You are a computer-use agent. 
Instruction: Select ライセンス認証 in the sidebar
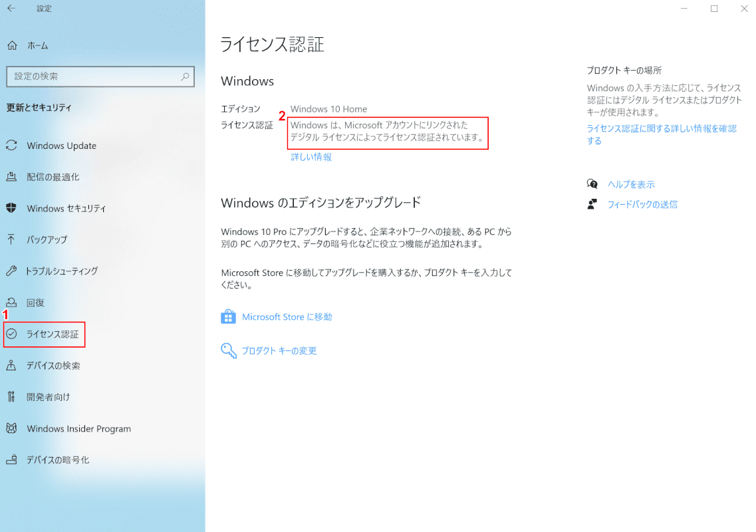click(x=53, y=334)
